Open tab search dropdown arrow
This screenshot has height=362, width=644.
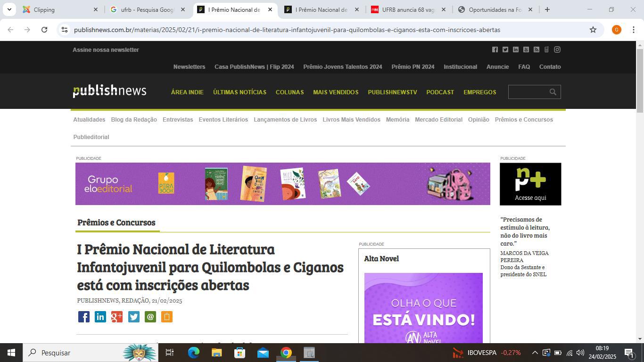coord(9,9)
